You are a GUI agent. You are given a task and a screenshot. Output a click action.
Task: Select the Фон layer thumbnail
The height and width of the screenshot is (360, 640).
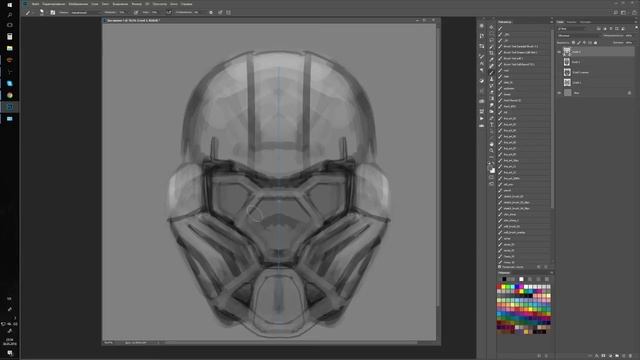[x=568, y=93]
